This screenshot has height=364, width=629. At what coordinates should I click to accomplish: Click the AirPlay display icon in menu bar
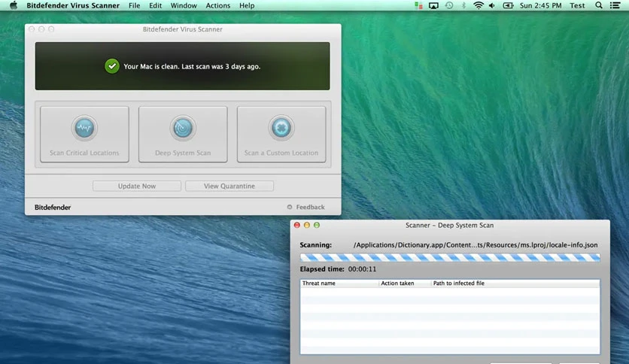click(433, 5)
